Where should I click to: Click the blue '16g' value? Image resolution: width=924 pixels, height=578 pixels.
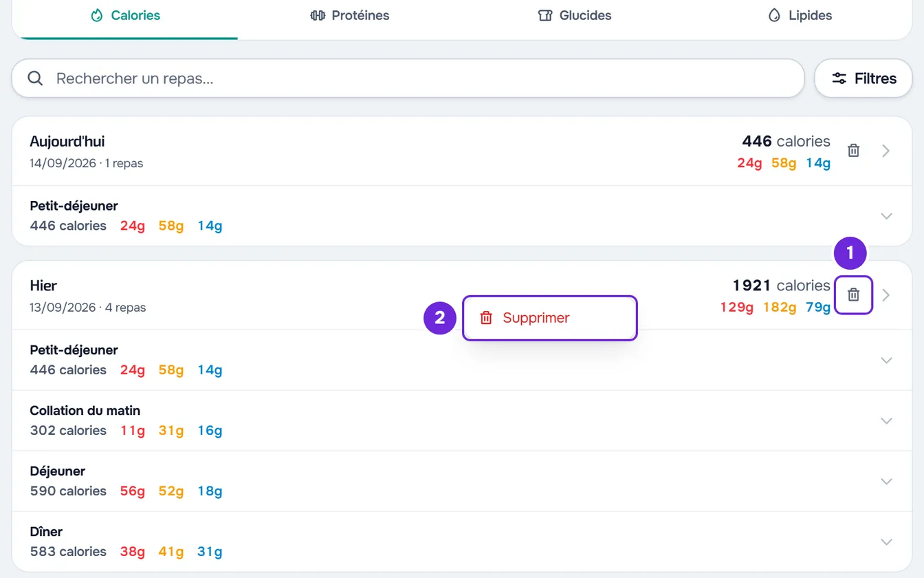(x=210, y=431)
